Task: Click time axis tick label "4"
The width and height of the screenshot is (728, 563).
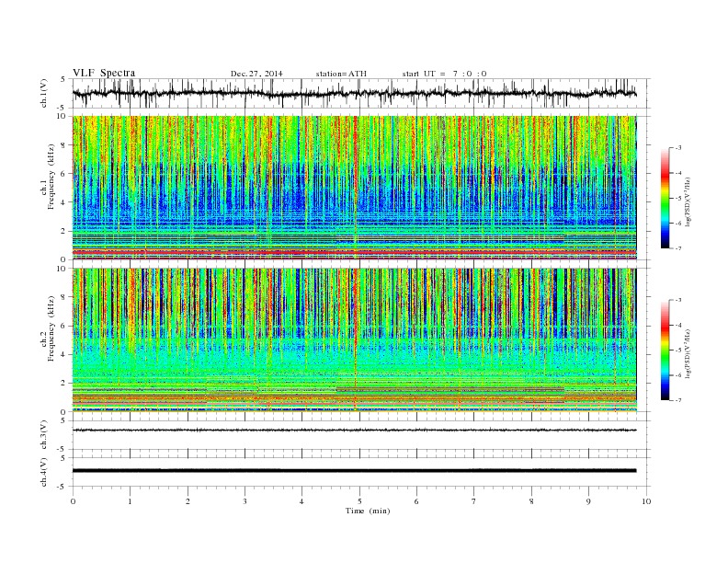Action: (x=301, y=501)
